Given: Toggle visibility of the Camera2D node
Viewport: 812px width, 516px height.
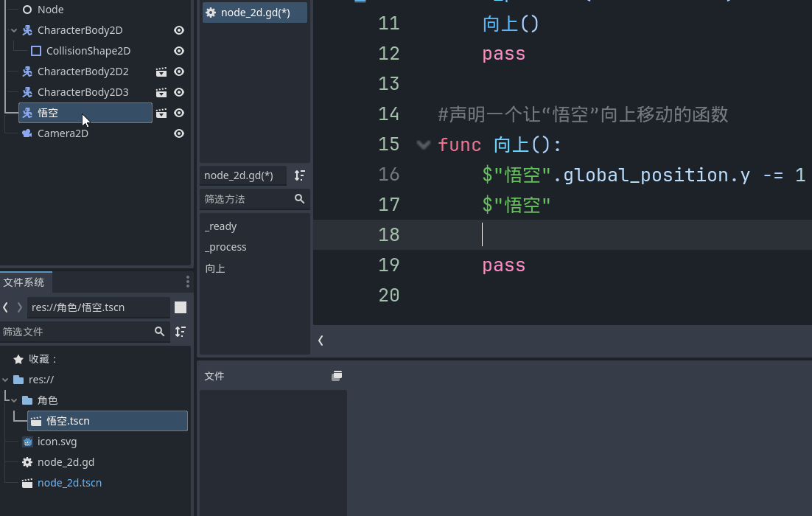Looking at the screenshot, I should pyautogui.click(x=178, y=133).
